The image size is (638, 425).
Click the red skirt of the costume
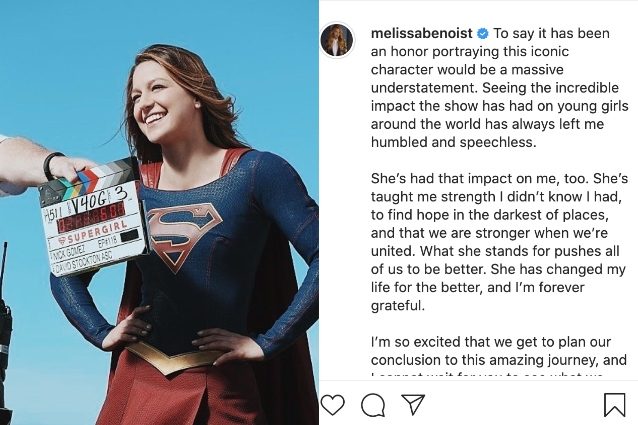pyautogui.click(x=160, y=395)
